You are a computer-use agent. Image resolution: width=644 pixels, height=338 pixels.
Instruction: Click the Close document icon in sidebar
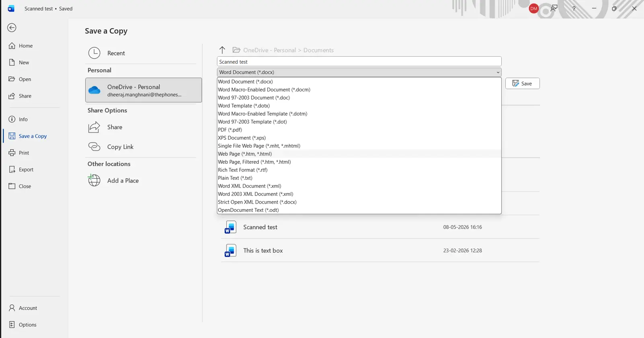pos(12,186)
